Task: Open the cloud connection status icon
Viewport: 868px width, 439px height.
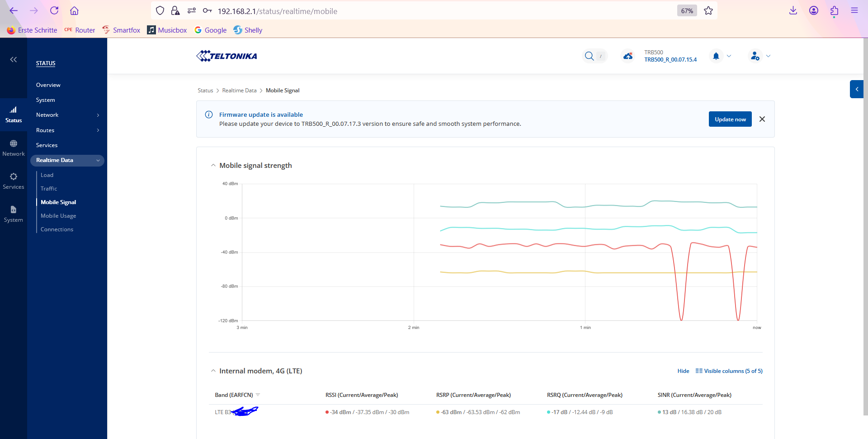Action: coord(628,56)
